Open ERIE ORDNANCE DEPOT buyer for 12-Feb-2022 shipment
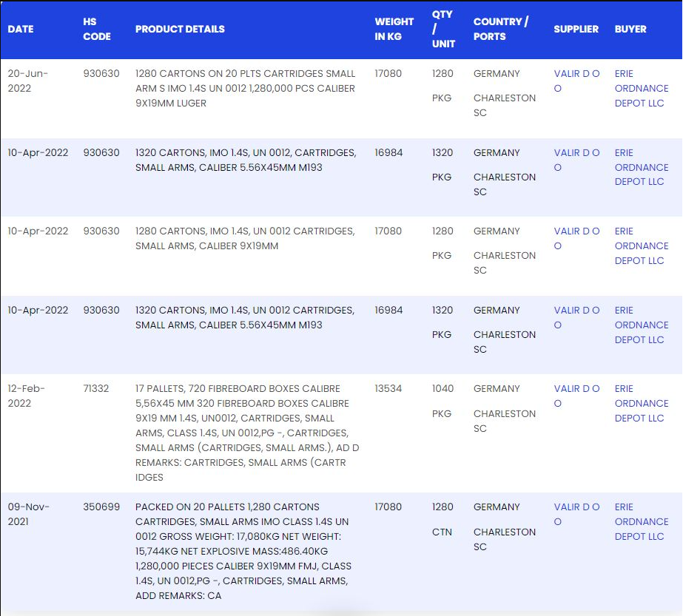Viewport: 683px width, 616px height. pos(641,403)
